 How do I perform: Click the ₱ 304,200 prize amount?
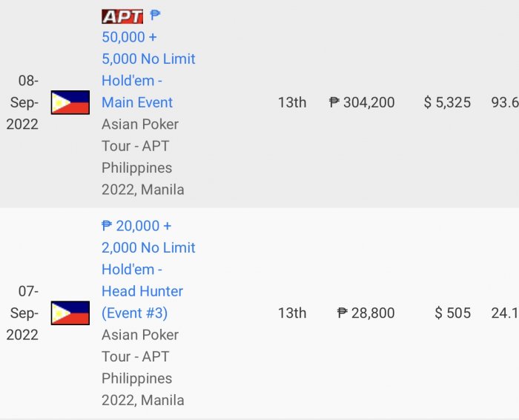[x=362, y=103]
